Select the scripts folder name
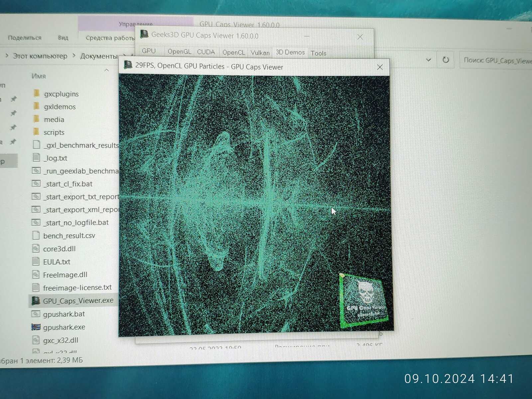Image resolution: width=532 pixels, height=399 pixels. [54, 132]
